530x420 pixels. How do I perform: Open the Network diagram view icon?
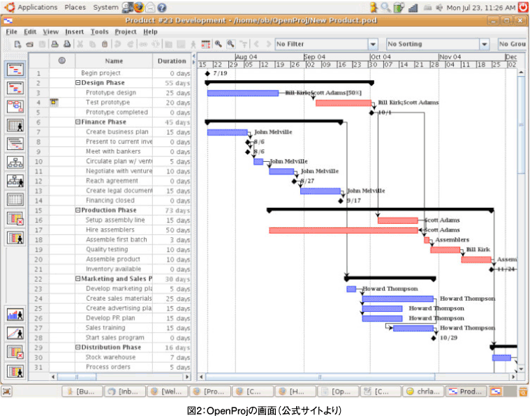[x=15, y=107]
